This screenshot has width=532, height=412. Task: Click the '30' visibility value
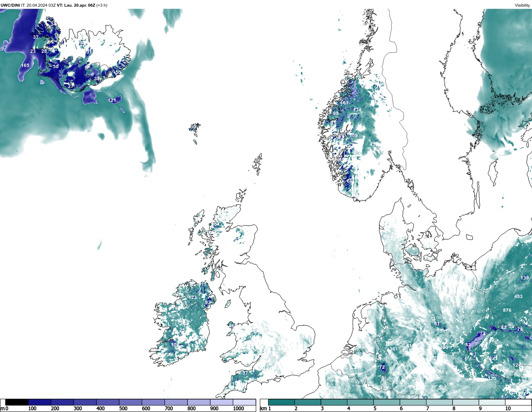56,67
